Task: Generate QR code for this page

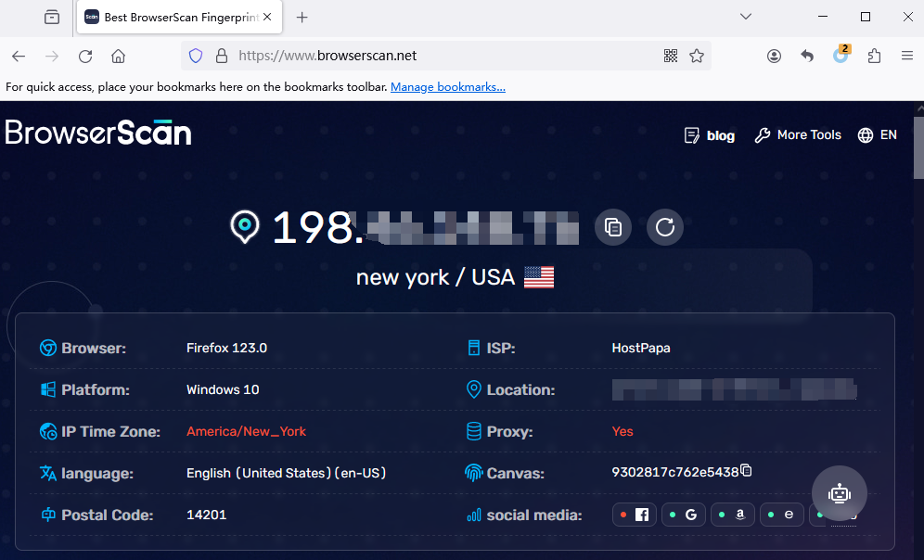Action: click(x=671, y=56)
